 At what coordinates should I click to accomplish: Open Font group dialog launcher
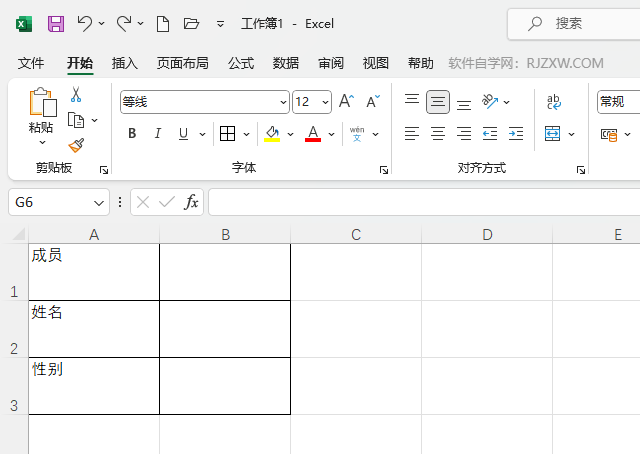tap(384, 170)
